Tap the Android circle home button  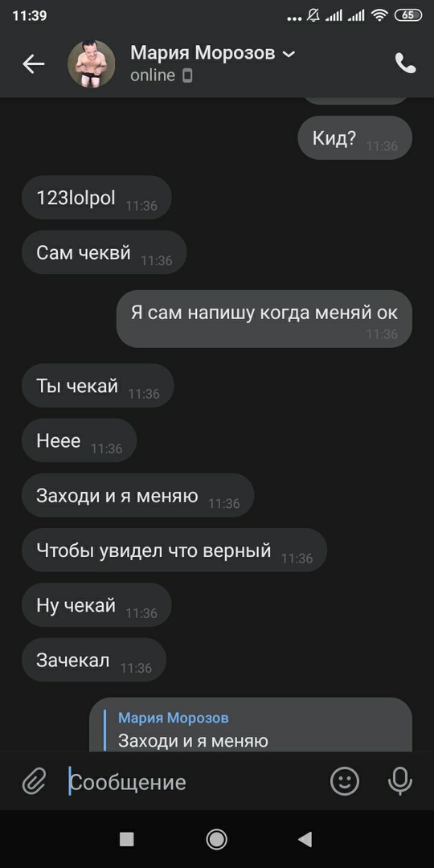pyautogui.click(x=216, y=839)
